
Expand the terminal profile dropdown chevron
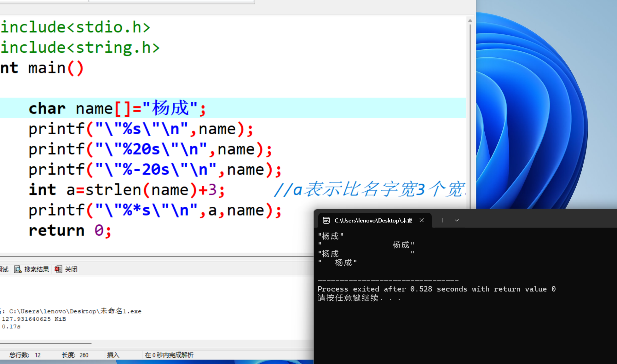click(457, 220)
